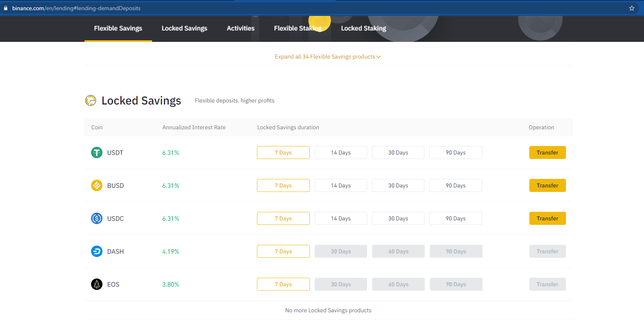Click the Transfer button for USDC
644x320 pixels.
pos(548,218)
